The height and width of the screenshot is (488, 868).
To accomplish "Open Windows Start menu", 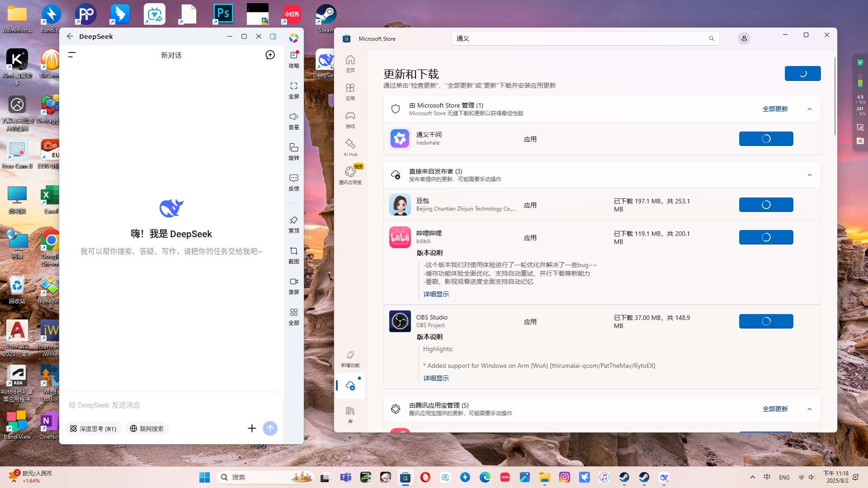I will coord(204,477).
